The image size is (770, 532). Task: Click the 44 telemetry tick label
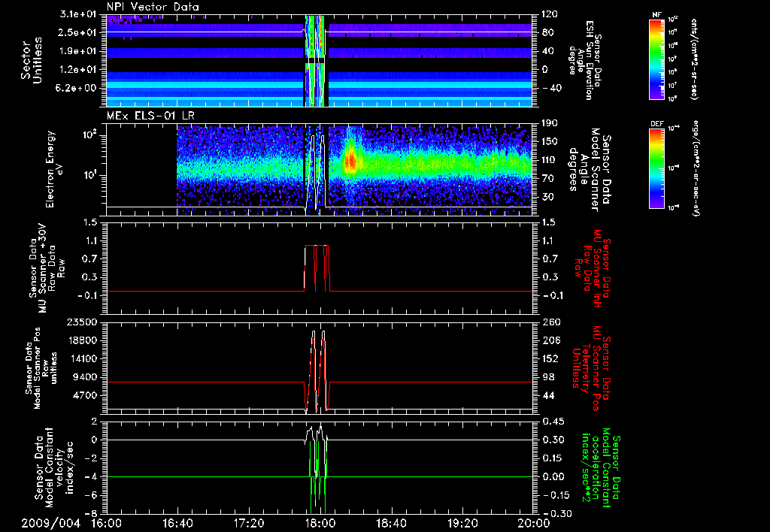pyautogui.click(x=547, y=395)
